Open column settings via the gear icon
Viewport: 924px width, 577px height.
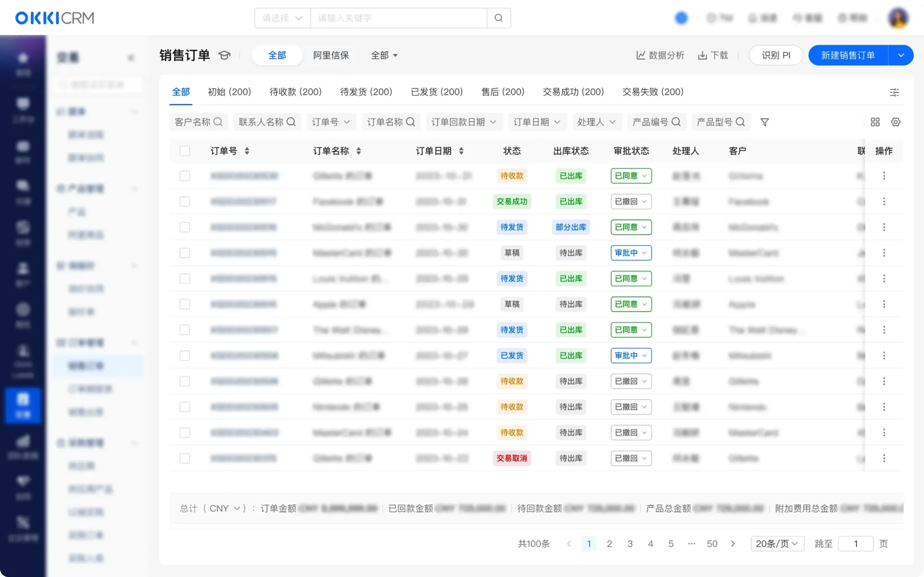coord(896,122)
